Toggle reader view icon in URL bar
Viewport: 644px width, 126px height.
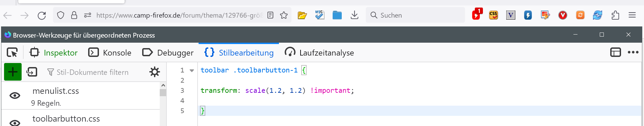pyautogui.click(x=270, y=15)
